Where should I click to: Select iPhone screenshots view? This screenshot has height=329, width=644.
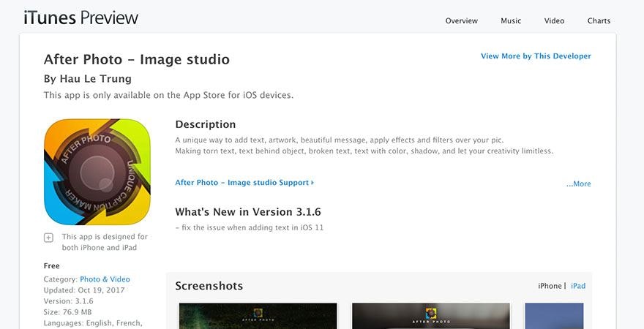pyautogui.click(x=550, y=286)
